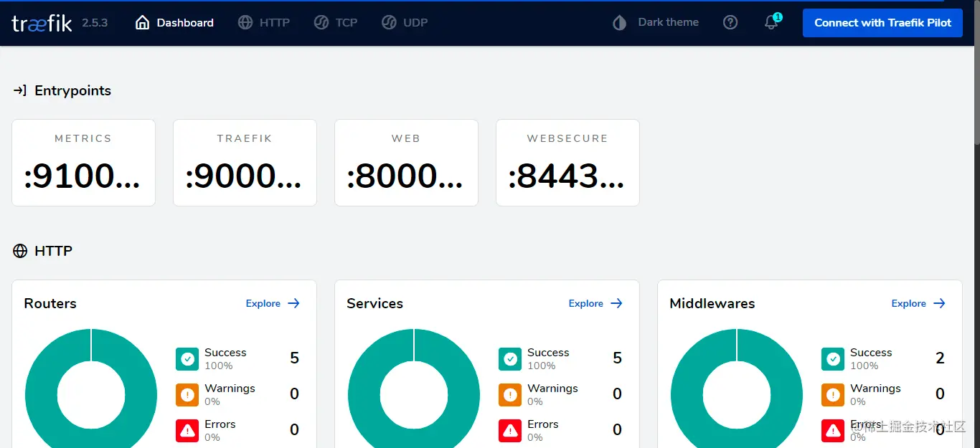
Task: Click version number 2.5.3
Action: coord(95,23)
